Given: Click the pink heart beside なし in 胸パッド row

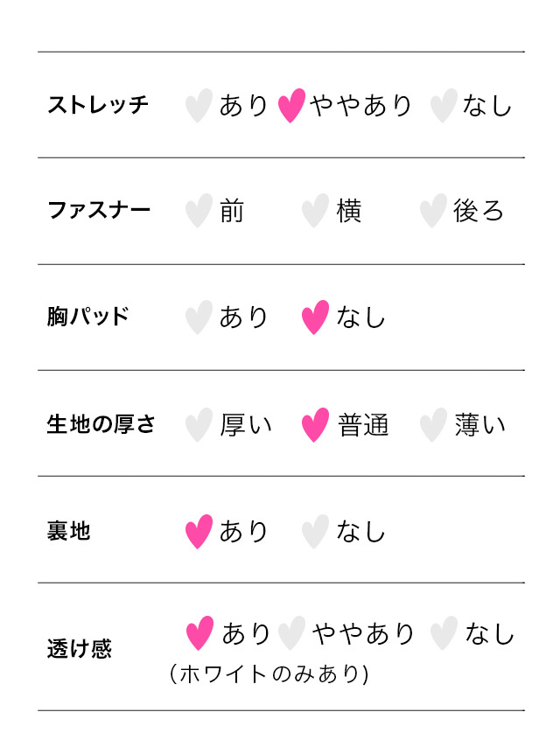Looking at the screenshot, I should click(x=315, y=317).
